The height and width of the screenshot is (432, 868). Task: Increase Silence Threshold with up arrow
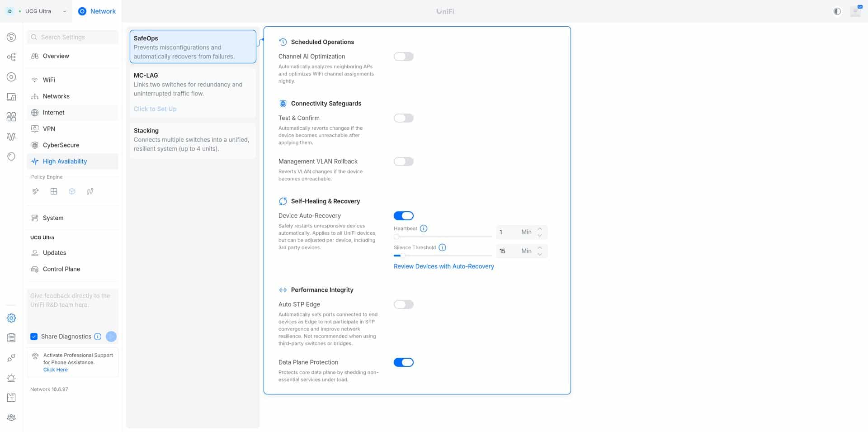click(x=540, y=248)
